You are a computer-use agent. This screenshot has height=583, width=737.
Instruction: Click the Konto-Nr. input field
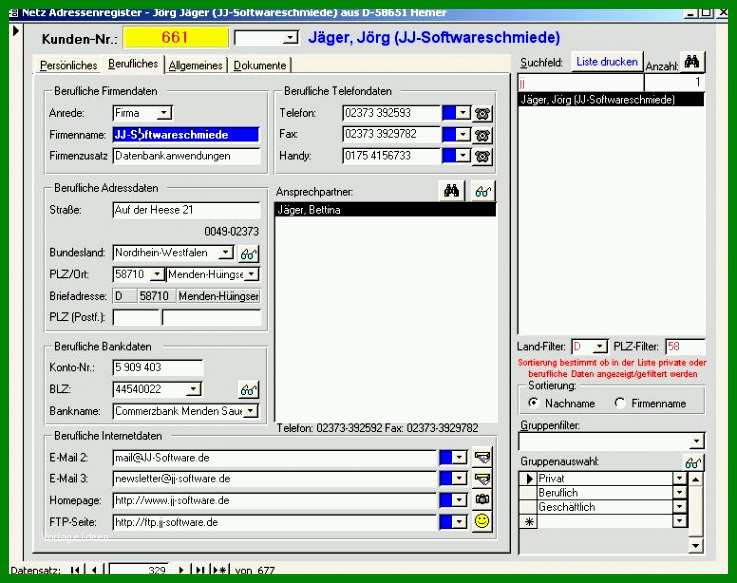[158, 367]
